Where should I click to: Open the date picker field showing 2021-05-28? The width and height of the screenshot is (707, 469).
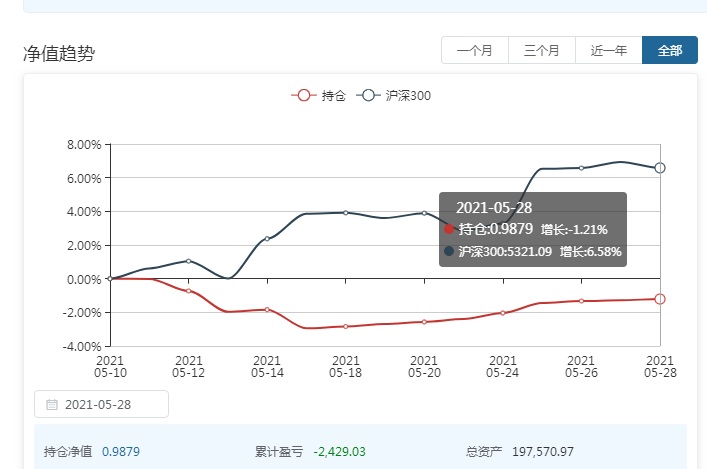coord(101,404)
